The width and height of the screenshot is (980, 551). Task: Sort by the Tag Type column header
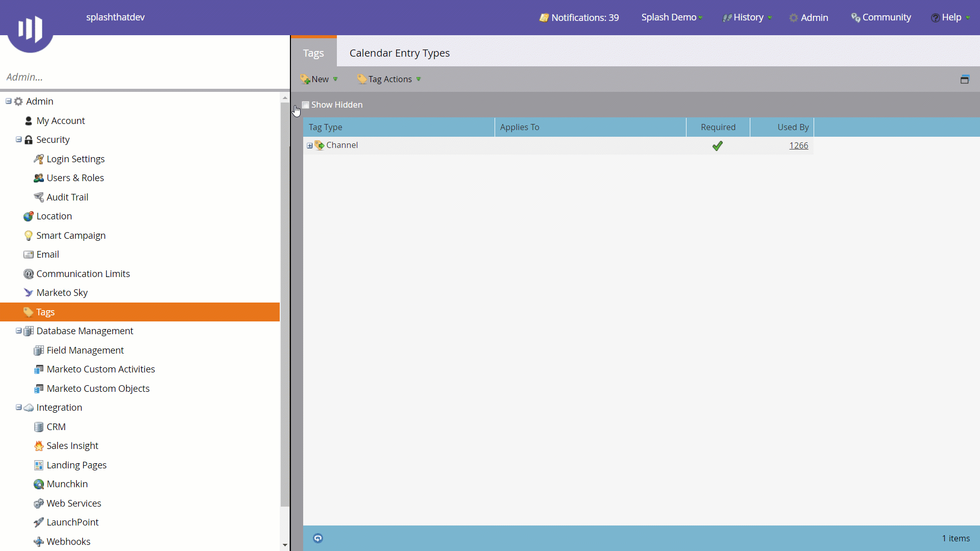tap(399, 127)
